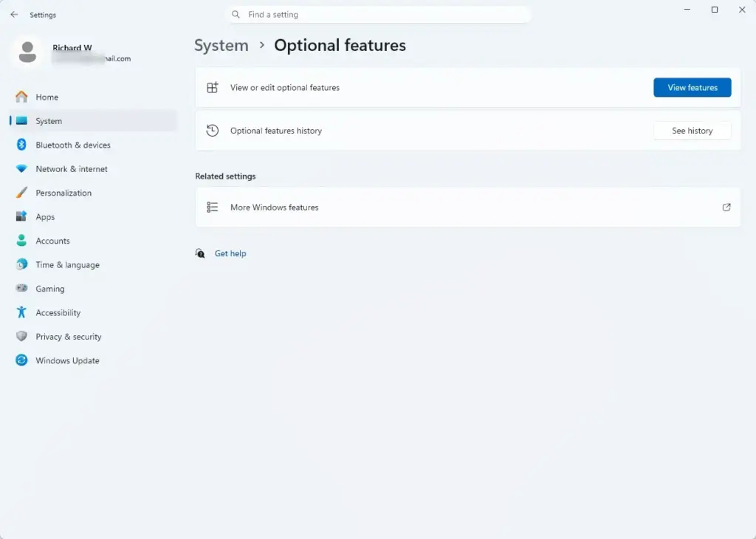Click the Personalization paintbrush icon
Screen dimensions: 756x539
point(21,193)
